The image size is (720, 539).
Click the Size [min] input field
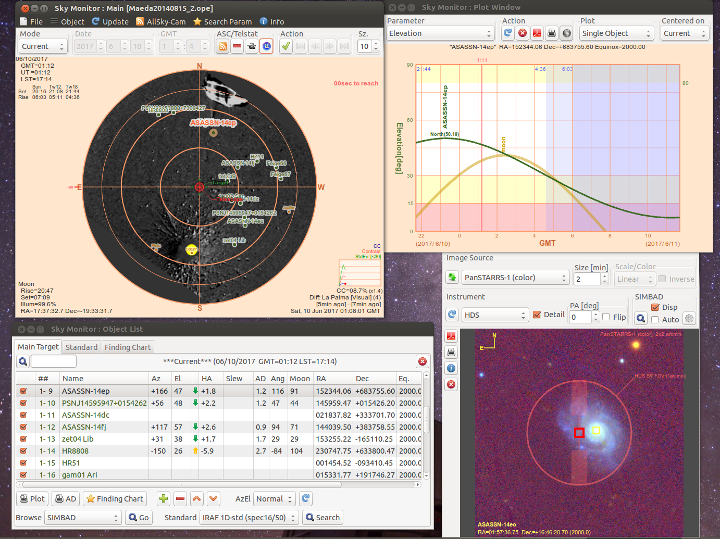[587, 279]
